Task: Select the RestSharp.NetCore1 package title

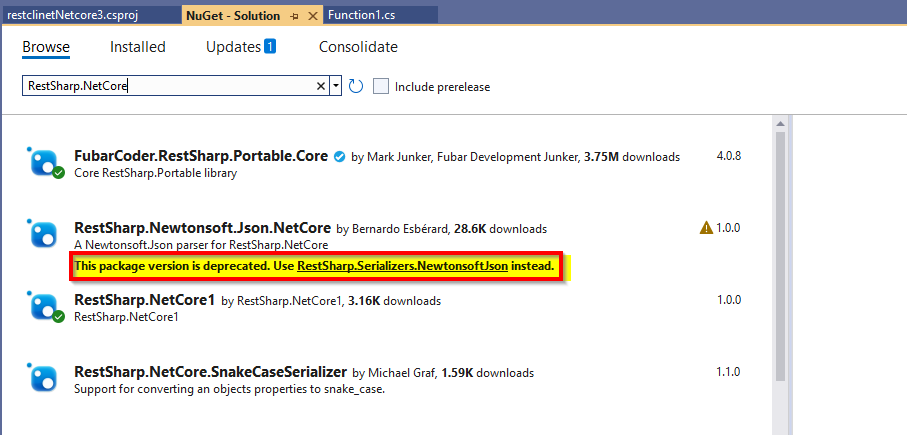Action: [x=145, y=300]
